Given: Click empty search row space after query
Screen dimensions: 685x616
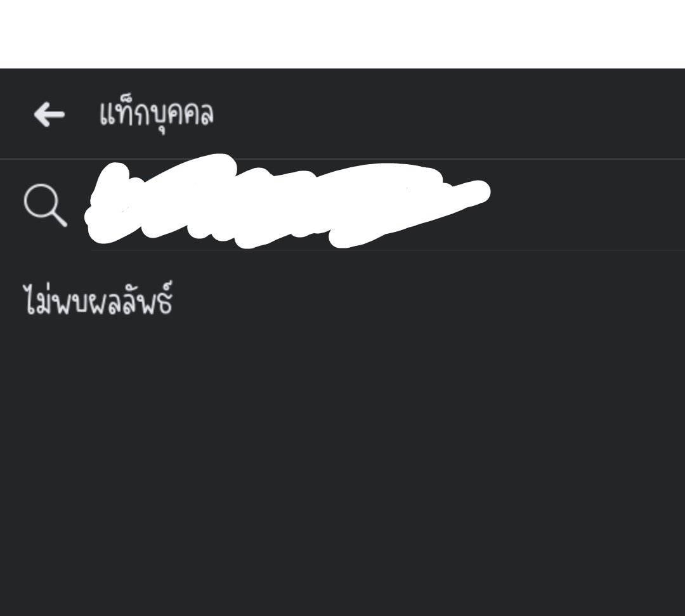Looking at the screenshot, I should 587,205.
